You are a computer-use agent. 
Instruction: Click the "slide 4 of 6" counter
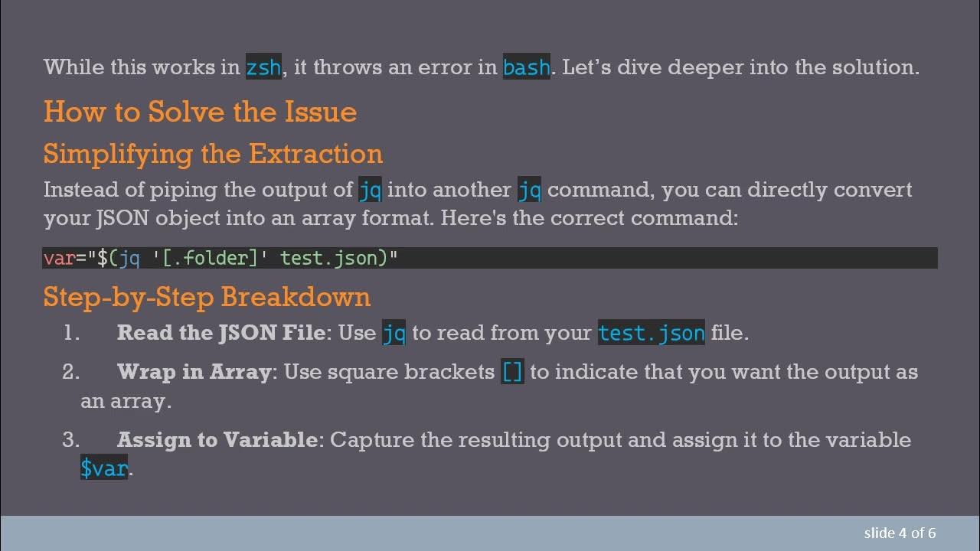tap(900, 533)
